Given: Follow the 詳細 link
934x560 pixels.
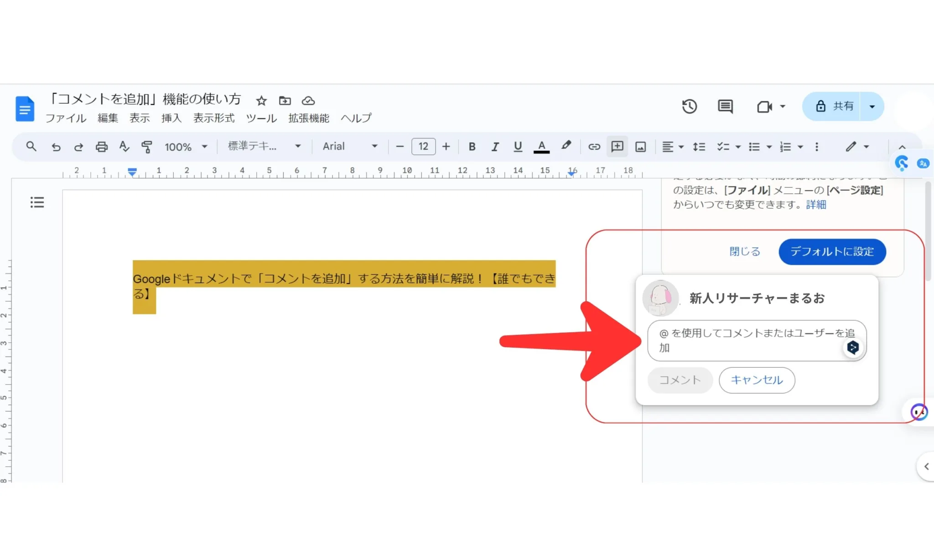Looking at the screenshot, I should click(x=816, y=205).
